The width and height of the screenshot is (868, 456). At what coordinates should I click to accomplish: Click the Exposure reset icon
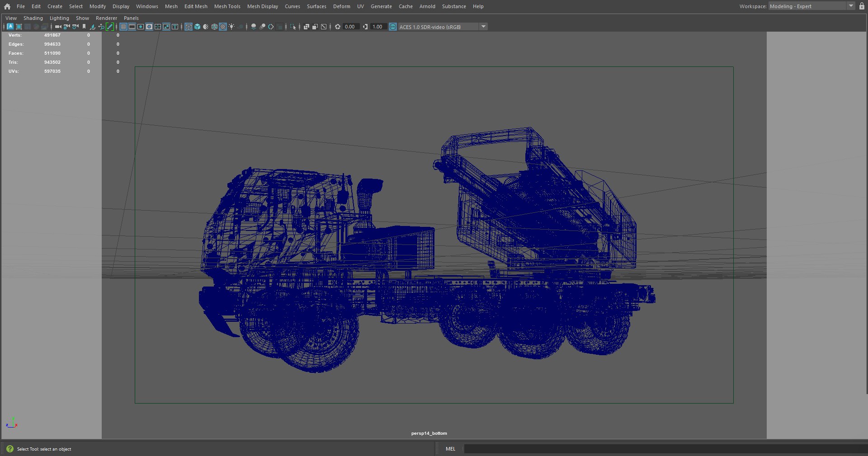[338, 27]
